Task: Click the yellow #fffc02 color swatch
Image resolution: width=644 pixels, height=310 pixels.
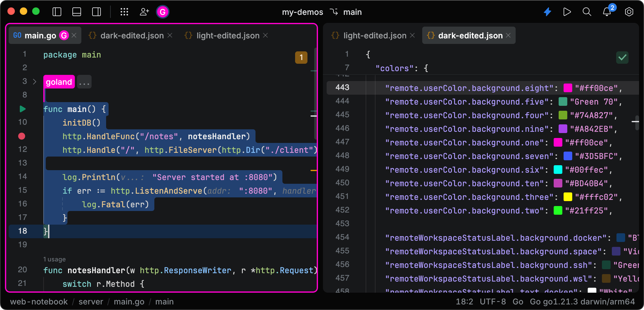Action: pyautogui.click(x=568, y=197)
